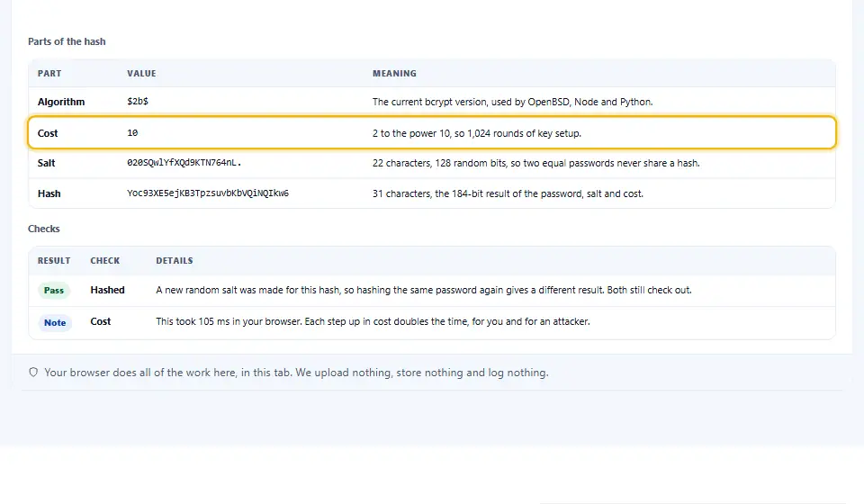Click the MEANING column header
864x504 pixels.
[394, 73]
